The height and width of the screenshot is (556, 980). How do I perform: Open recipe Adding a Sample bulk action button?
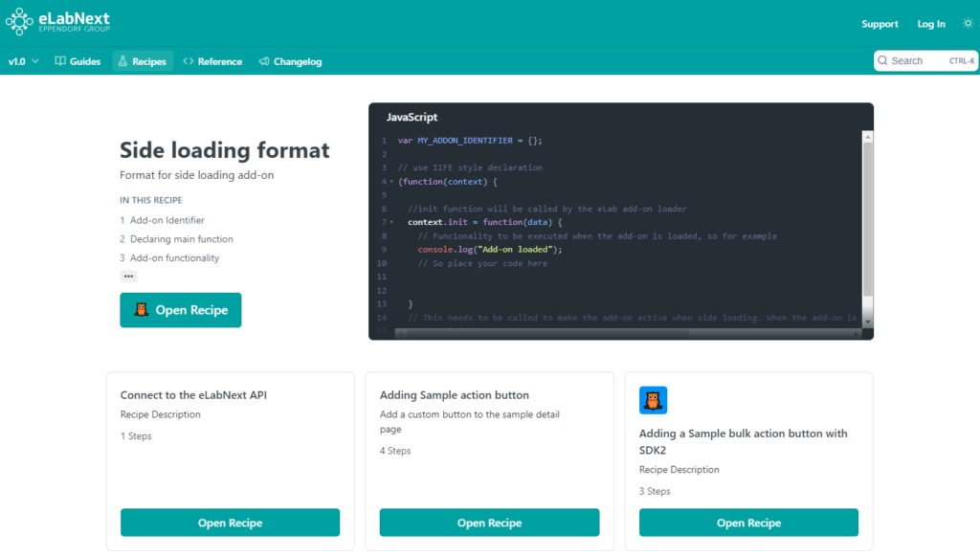748,523
